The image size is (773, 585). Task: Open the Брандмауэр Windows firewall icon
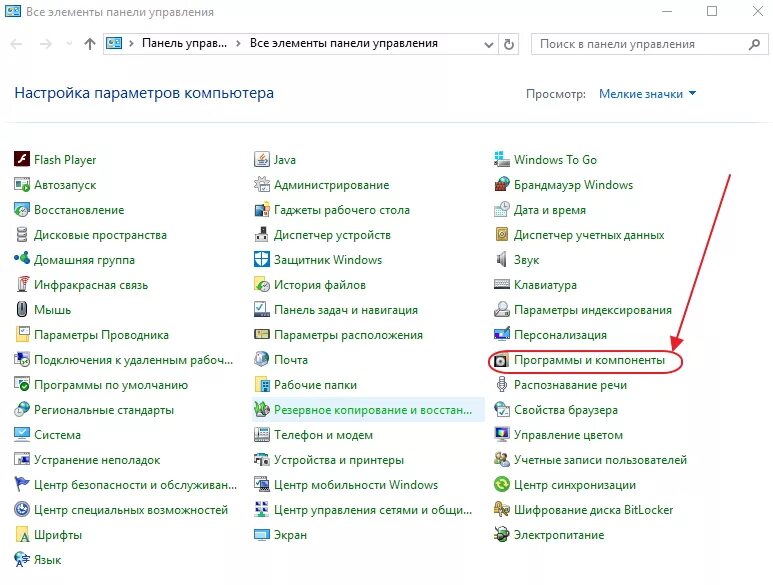pyautogui.click(x=502, y=185)
